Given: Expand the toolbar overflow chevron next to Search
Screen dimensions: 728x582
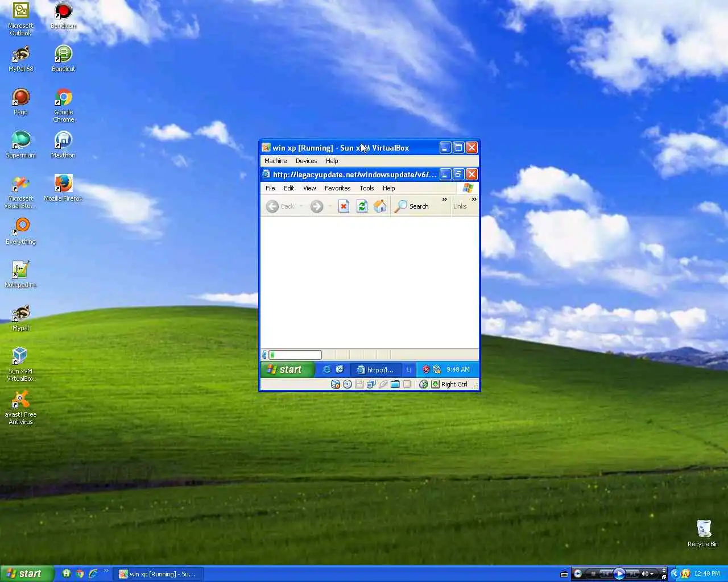Looking at the screenshot, I should tap(445, 199).
